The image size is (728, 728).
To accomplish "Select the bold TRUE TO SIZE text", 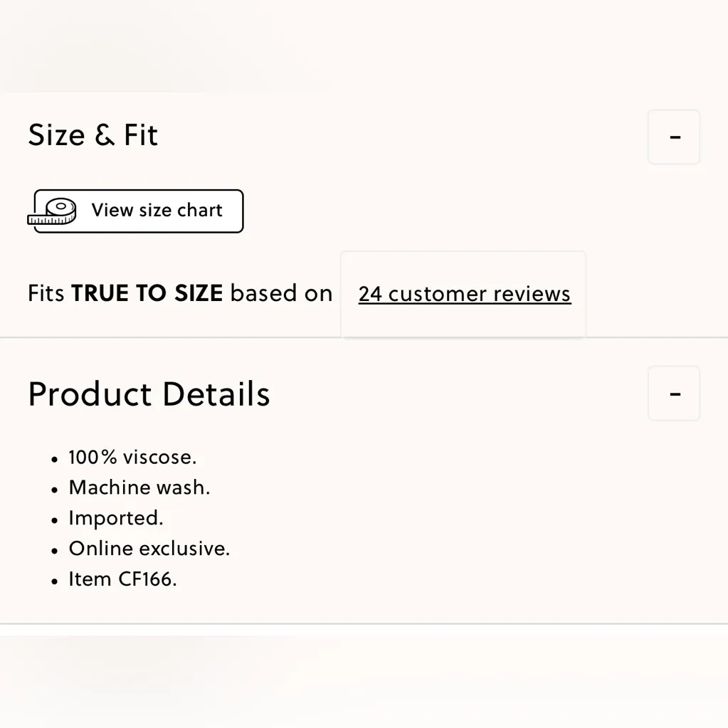I will (147, 293).
